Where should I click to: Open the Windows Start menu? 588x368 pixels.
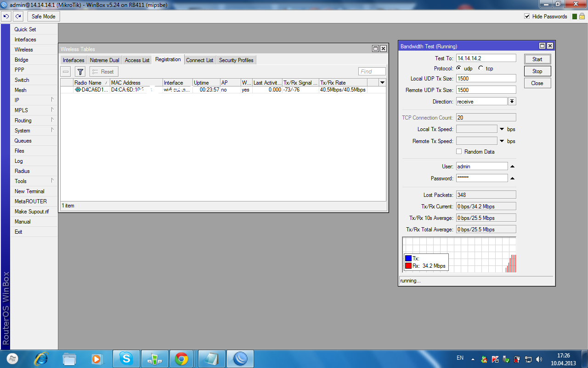(x=12, y=358)
